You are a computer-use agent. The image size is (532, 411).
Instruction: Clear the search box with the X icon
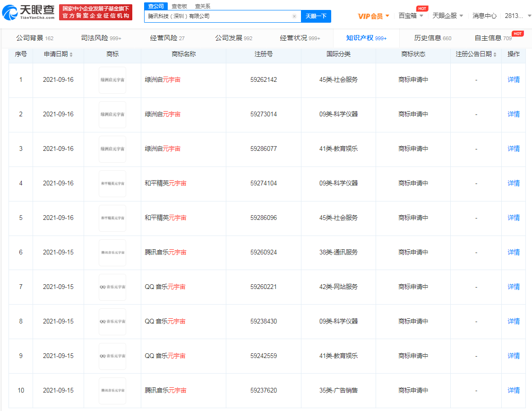[x=294, y=16]
